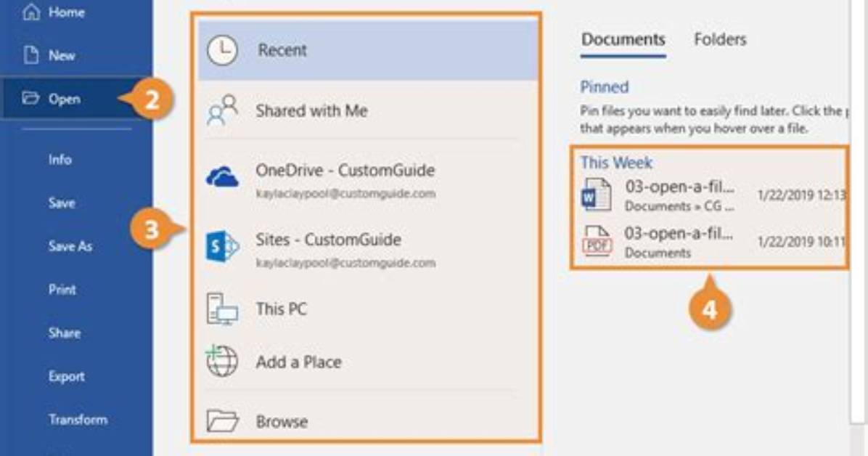Image resolution: width=868 pixels, height=456 pixels.
Task: Open the file dated 1/22/2019 12:13
Action: [x=713, y=195]
